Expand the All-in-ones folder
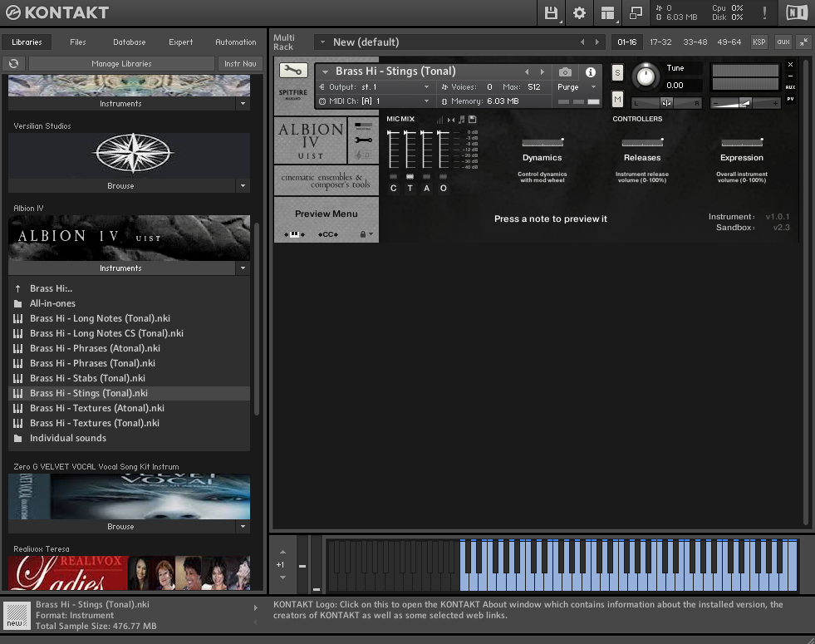Screen dimensions: 815x644 52,303
